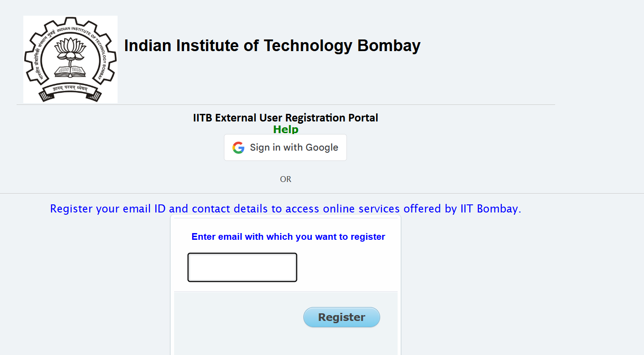
Task: Click the Google 'G' icon
Action: tap(238, 147)
